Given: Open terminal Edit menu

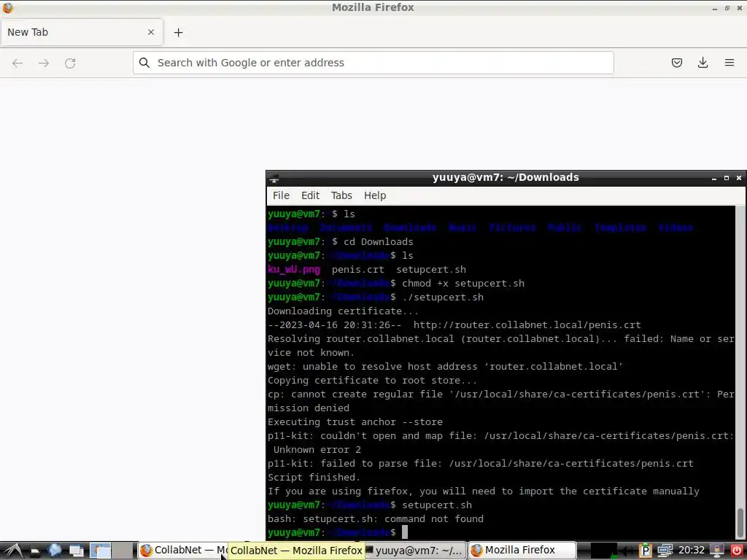Looking at the screenshot, I should 310,195.
